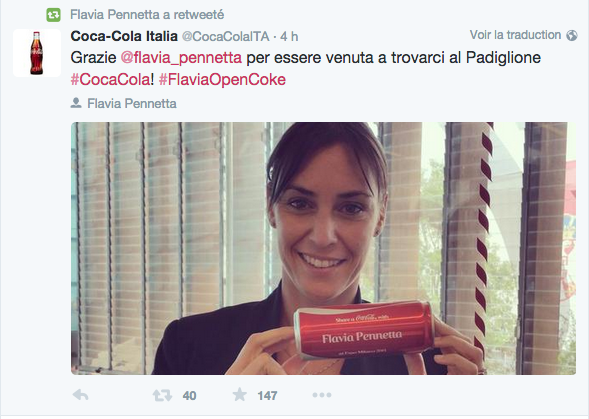
Task: Favorite the tweet with star icon
Action: tap(240, 395)
